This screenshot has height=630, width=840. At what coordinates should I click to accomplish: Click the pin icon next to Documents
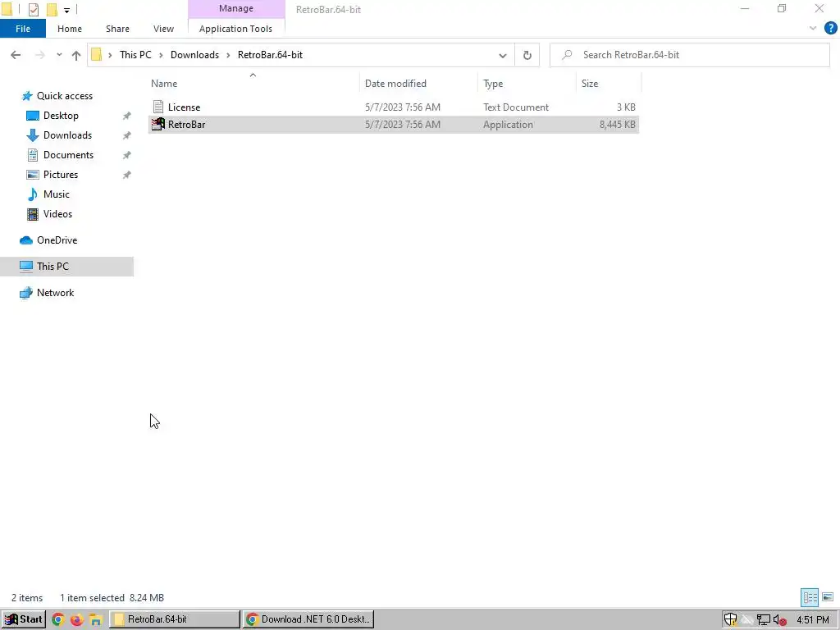pos(126,155)
